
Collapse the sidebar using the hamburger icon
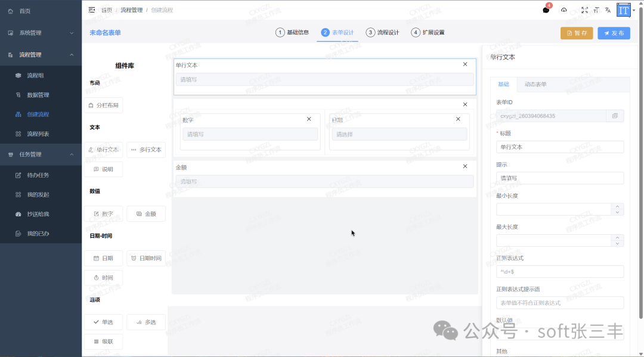point(91,10)
